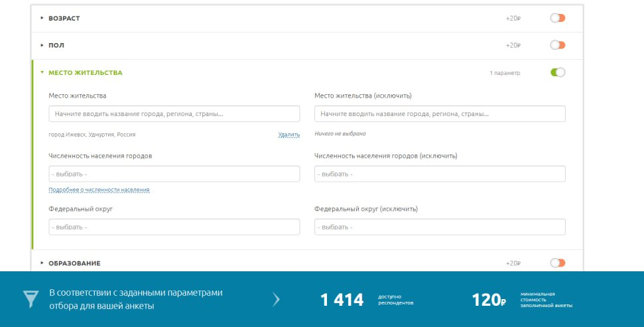Viewport: 644px width, 327px height.
Task: Click the "1 параметр" label
Action: [x=505, y=73]
